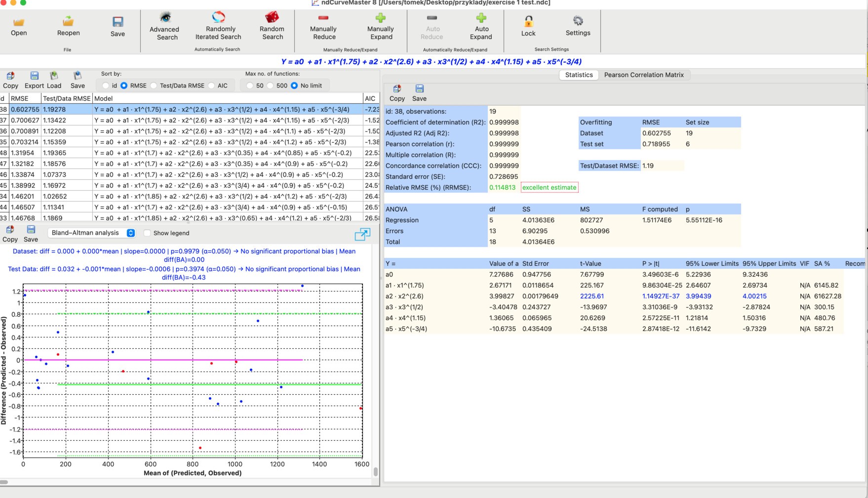Sort models by AIC

212,86
